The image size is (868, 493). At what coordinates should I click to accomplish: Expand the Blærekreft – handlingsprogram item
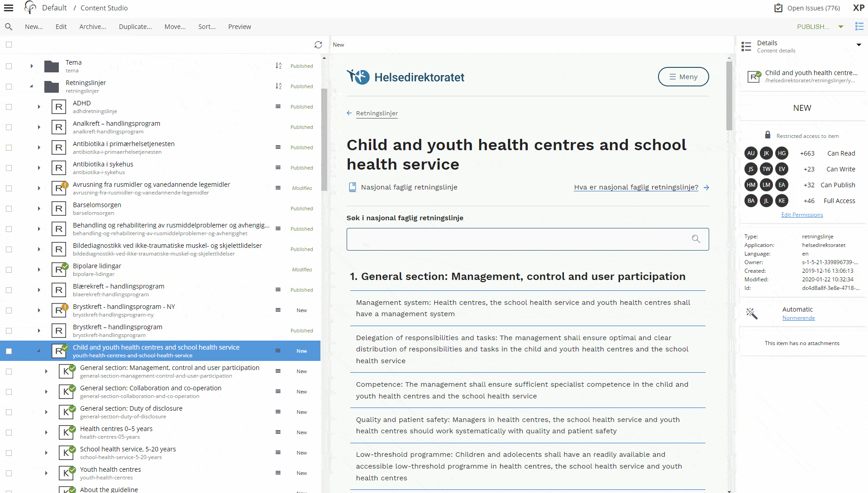click(39, 290)
